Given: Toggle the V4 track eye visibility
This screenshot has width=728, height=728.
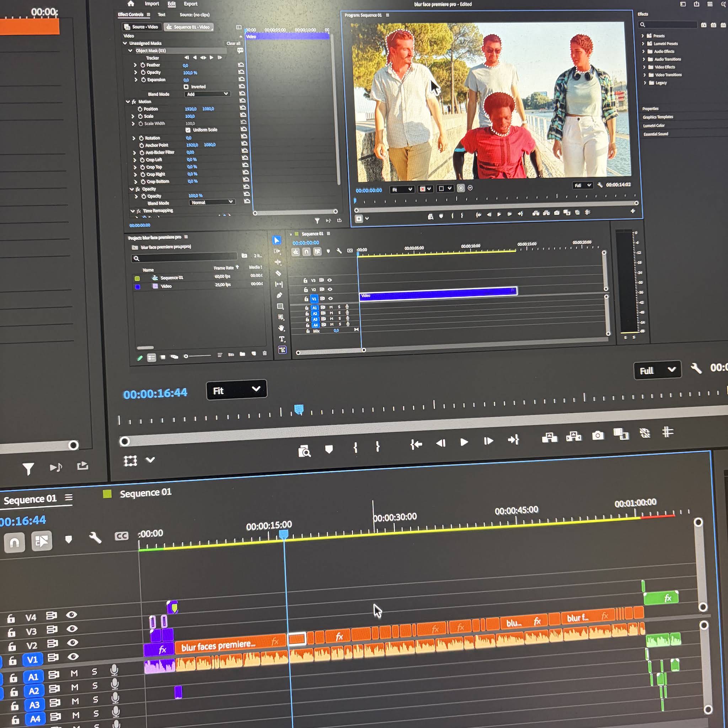Looking at the screenshot, I should (x=71, y=615).
